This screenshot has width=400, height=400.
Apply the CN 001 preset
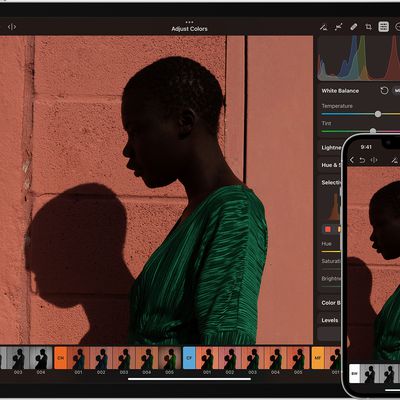click(78, 358)
